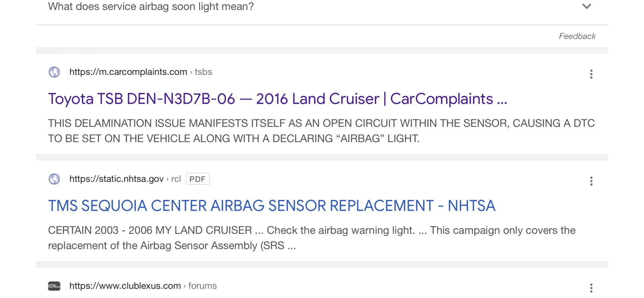Click the 'forums' breadcrumb text
The height and width of the screenshot is (298, 644).
(x=203, y=286)
